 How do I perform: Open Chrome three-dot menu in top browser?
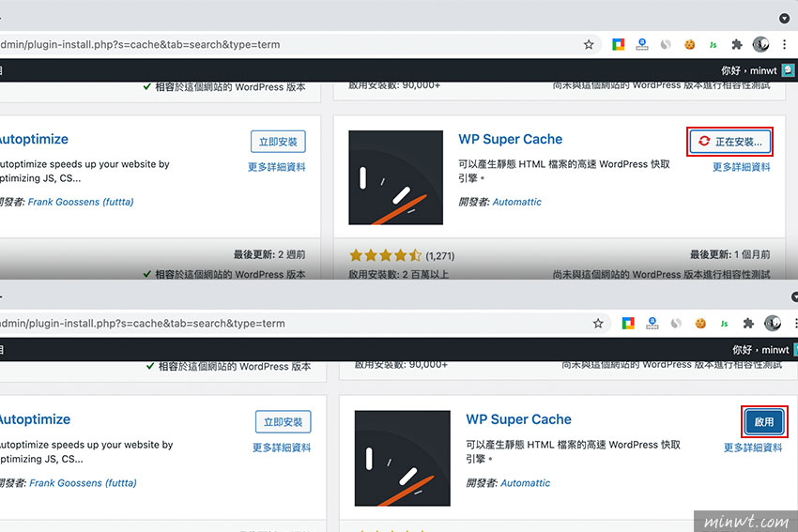click(x=784, y=45)
